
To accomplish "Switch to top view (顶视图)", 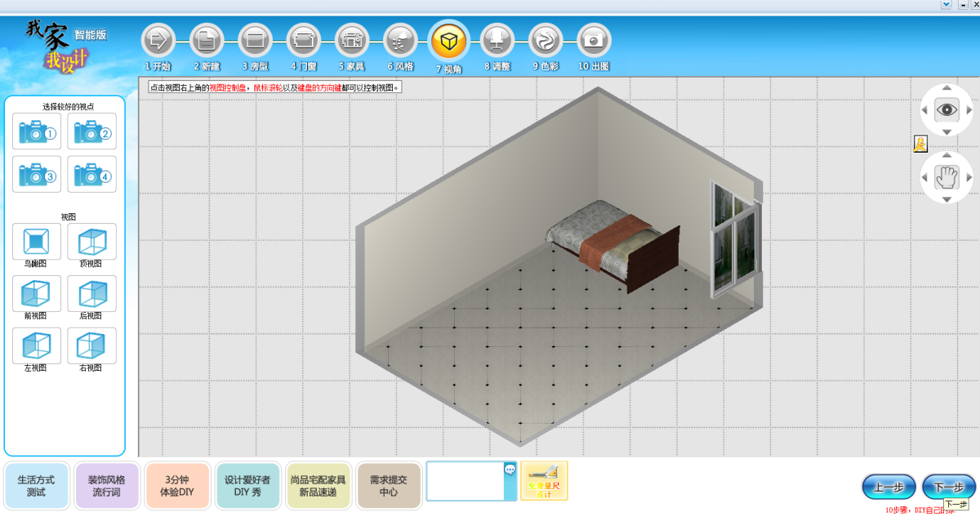I will click(x=91, y=241).
